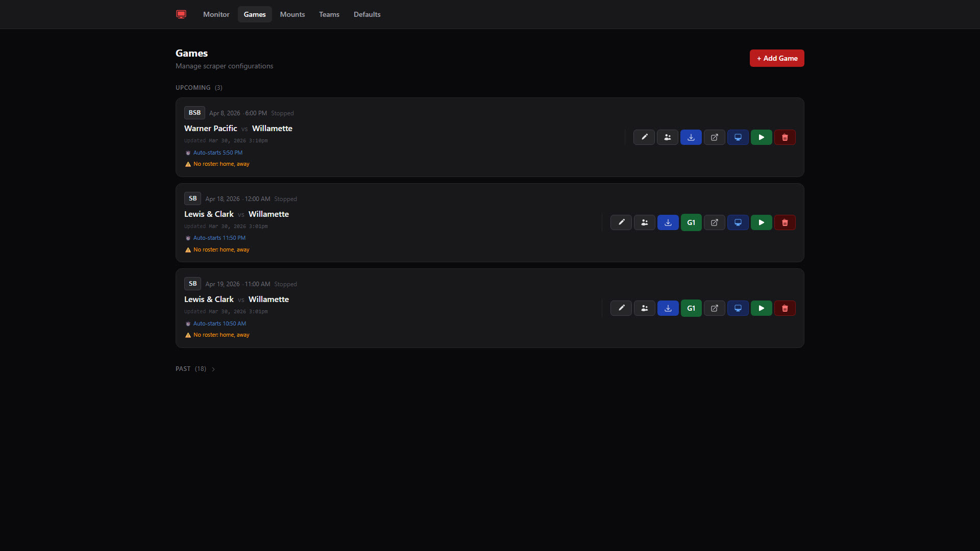Screen dimensions: 980x551
Task: Click G1 button on Apr 19 game
Action: (691, 308)
